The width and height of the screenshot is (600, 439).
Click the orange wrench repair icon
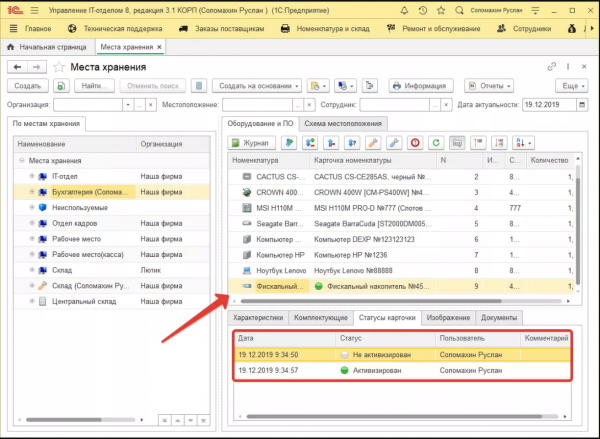pos(373,143)
